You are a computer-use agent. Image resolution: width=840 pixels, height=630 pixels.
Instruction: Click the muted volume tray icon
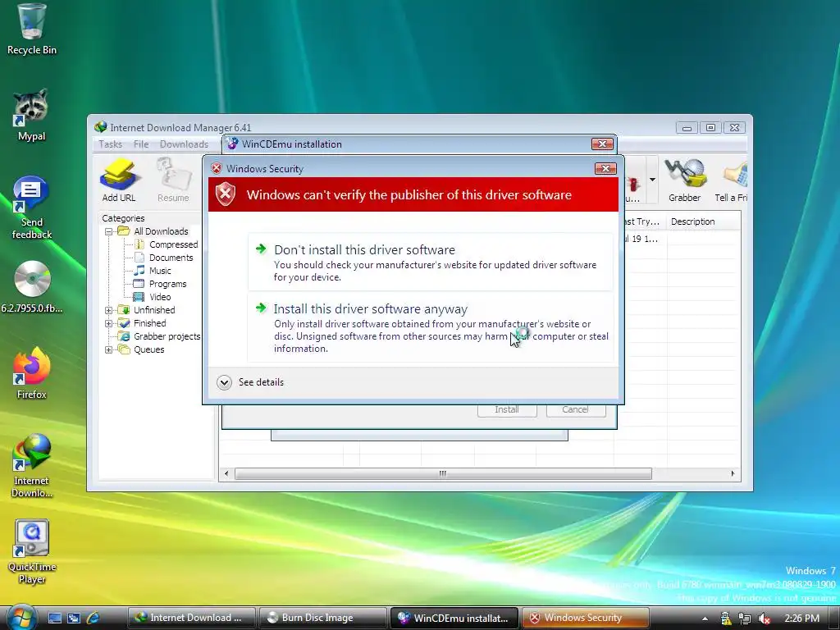pyautogui.click(x=765, y=619)
